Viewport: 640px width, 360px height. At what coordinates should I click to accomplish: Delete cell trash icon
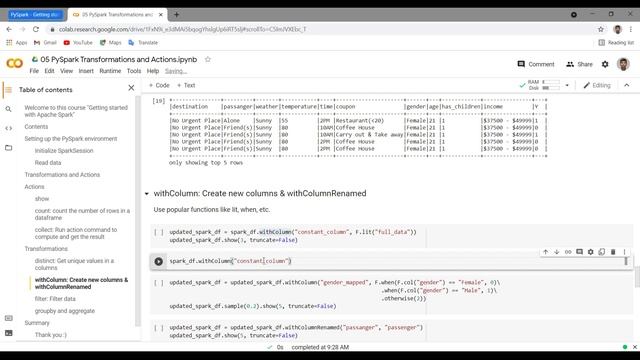coord(613,252)
